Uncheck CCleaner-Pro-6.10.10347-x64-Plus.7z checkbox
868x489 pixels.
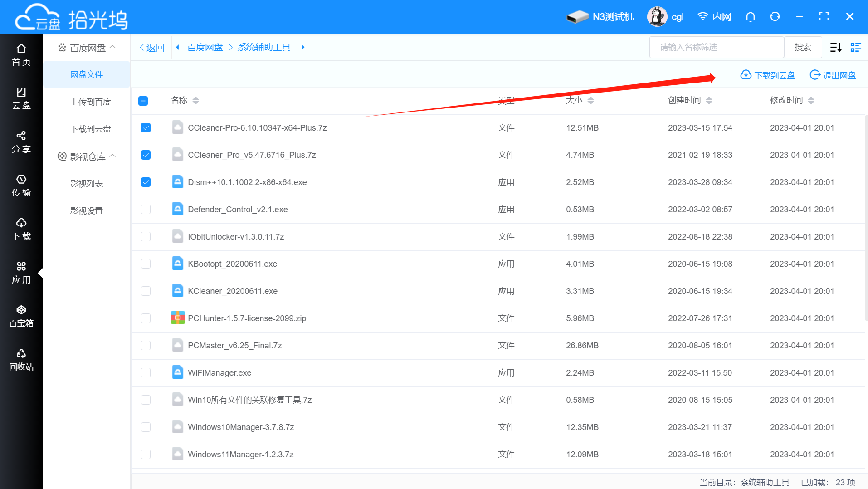coord(146,128)
